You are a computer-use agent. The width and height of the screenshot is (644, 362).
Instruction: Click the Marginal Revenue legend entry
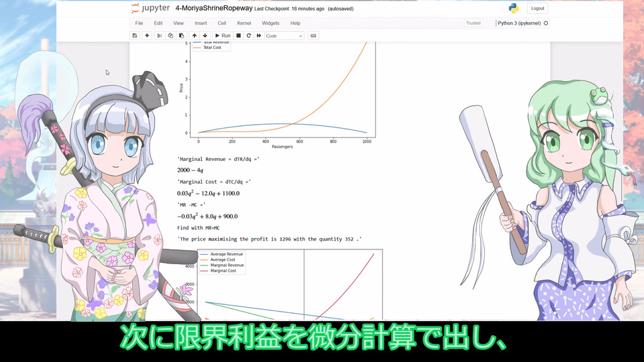(x=222, y=265)
